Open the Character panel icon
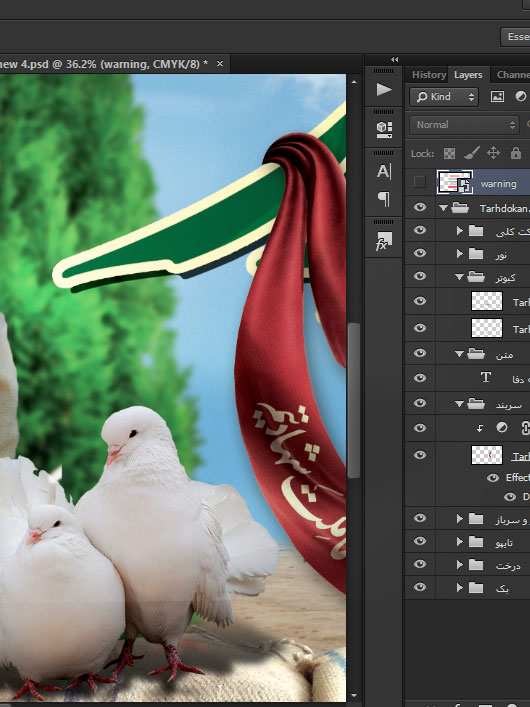The width and height of the screenshot is (530, 707). (384, 171)
